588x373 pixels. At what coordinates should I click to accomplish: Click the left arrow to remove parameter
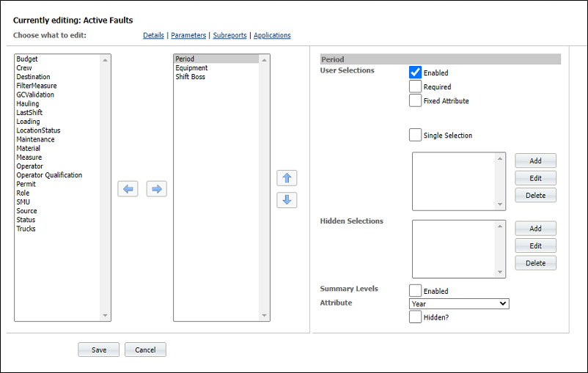[x=128, y=188]
